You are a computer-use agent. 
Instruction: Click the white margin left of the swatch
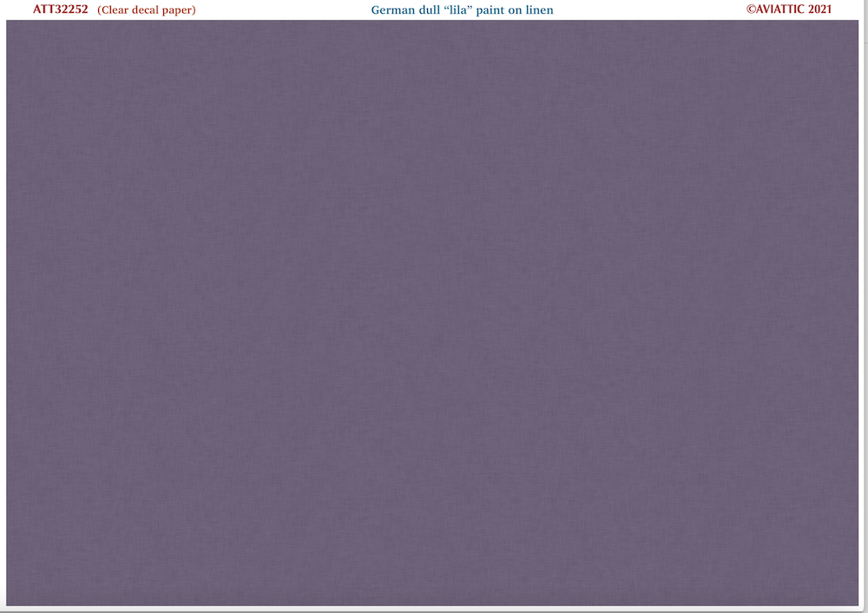pyautogui.click(x=3, y=313)
